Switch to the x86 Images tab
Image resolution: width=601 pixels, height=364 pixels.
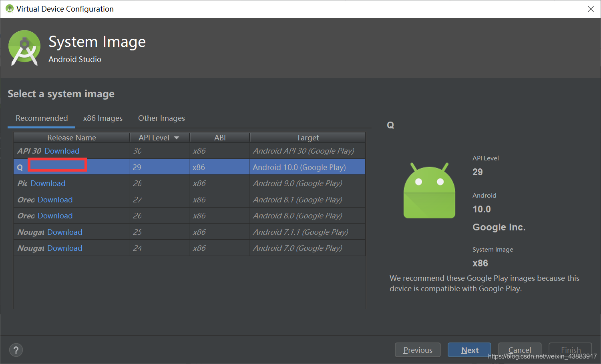click(x=103, y=118)
